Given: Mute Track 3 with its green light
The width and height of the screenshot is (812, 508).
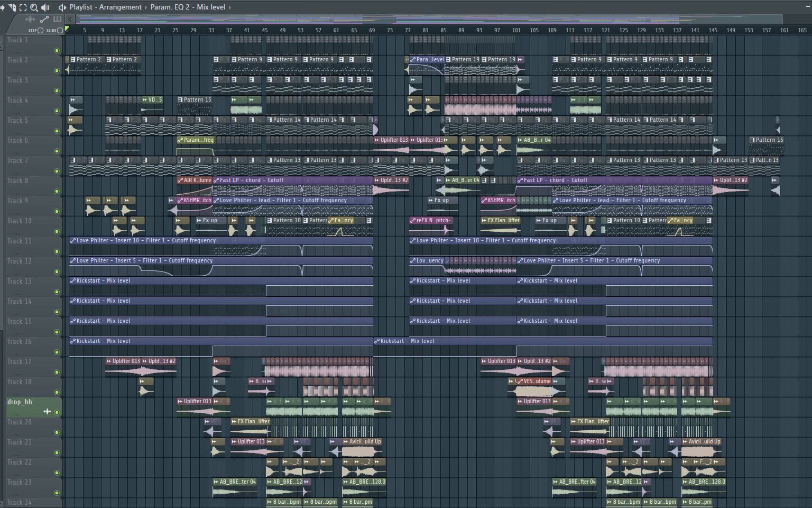Looking at the screenshot, I should coord(57,90).
